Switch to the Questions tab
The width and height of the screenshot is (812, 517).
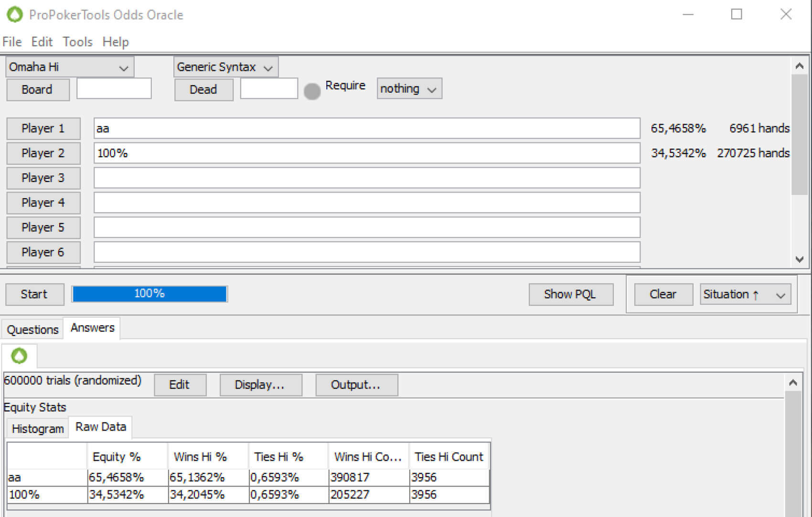click(32, 330)
